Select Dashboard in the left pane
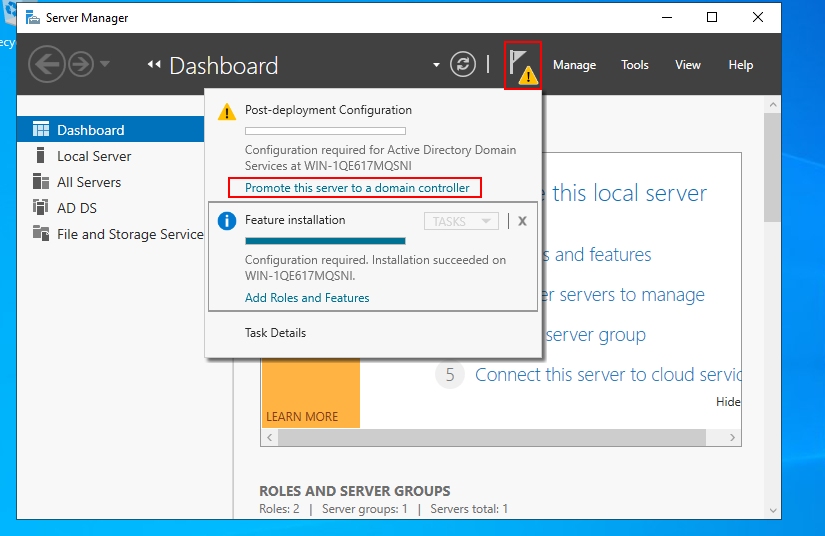The height and width of the screenshot is (536, 825). (x=110, y=130)
